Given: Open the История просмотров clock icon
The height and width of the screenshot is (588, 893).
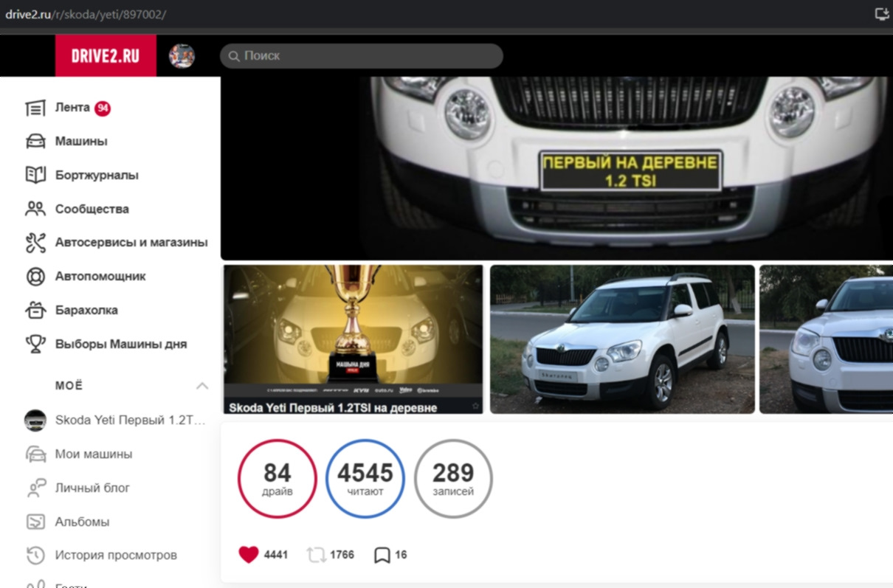Looking at the screenshot, I should [35, 555].
